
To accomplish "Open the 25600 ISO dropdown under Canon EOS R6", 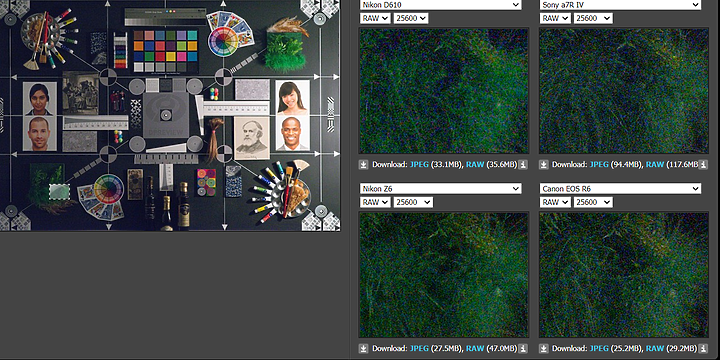I will (x=593, y=202).
